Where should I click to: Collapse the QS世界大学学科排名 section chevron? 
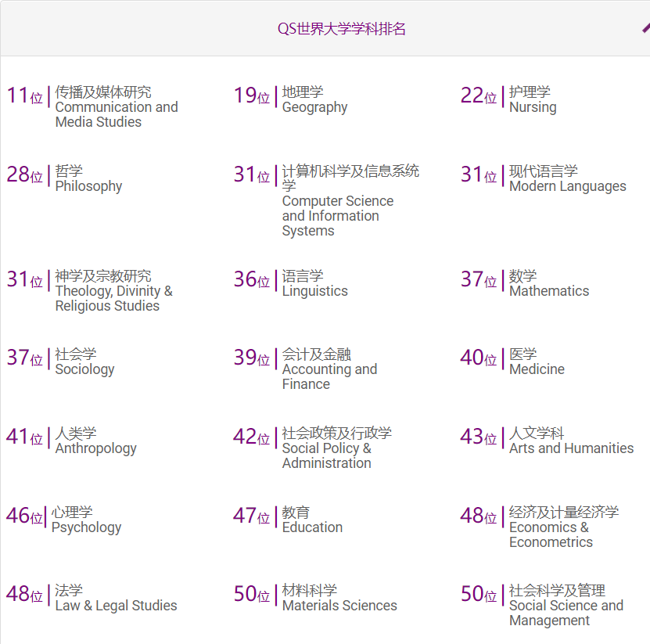[x=645, y=28]
